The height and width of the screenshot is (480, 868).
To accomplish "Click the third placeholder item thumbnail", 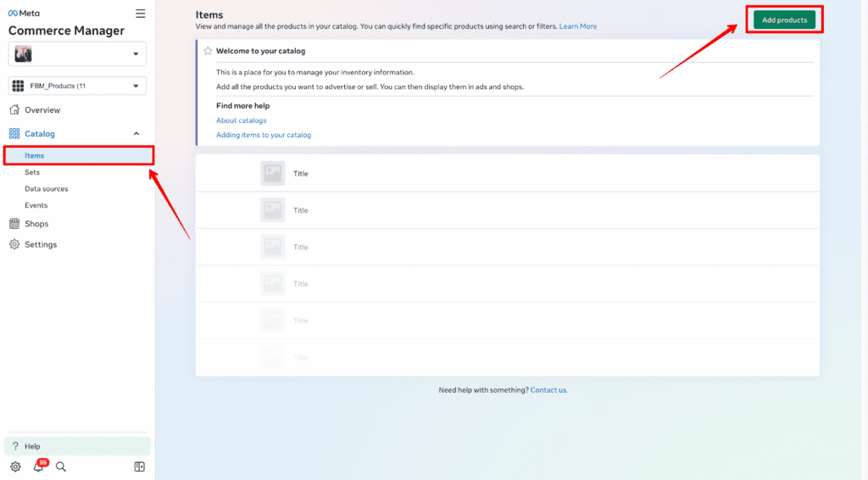I will coord(273,247).
